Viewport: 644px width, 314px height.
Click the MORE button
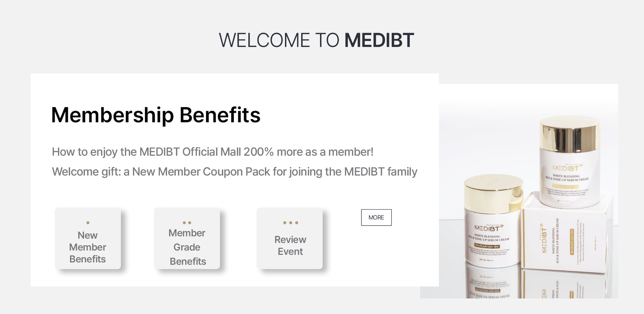tap(376, 218)
